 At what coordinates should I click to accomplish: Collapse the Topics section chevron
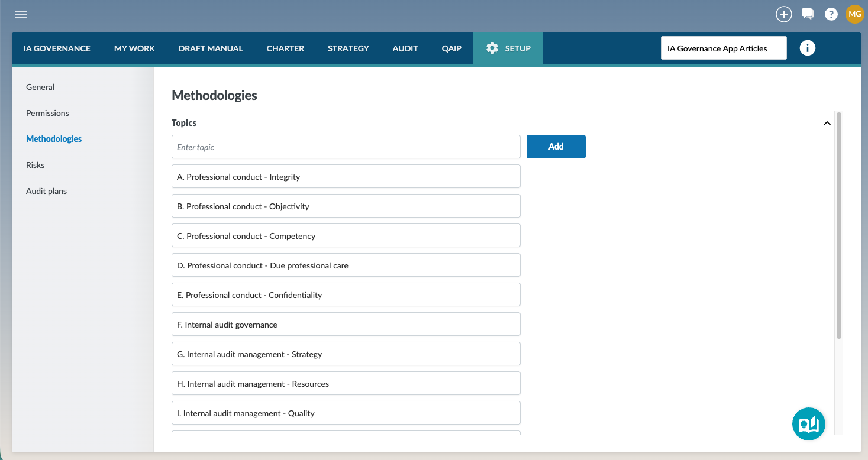[827, 124]
